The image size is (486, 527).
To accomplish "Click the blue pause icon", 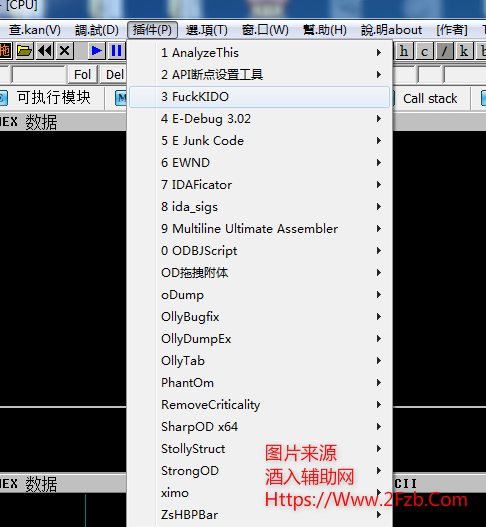I will pyautogui.click(x=116, y=51).
